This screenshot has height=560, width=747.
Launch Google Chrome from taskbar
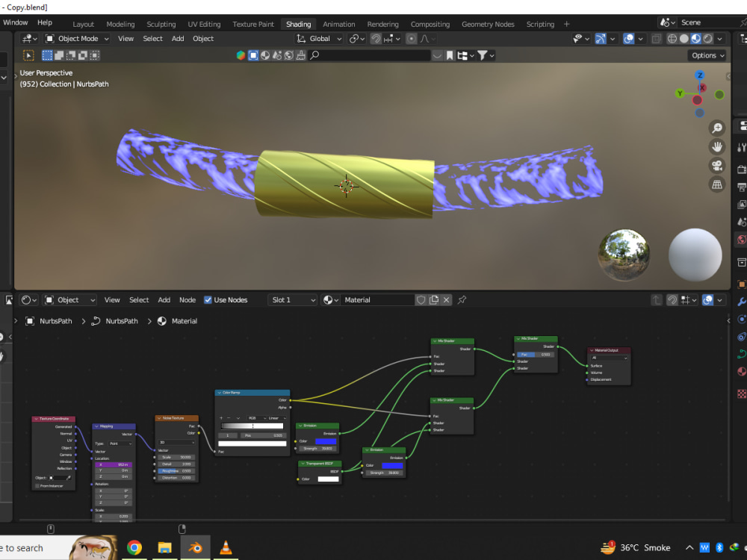[x=134, y=547]
